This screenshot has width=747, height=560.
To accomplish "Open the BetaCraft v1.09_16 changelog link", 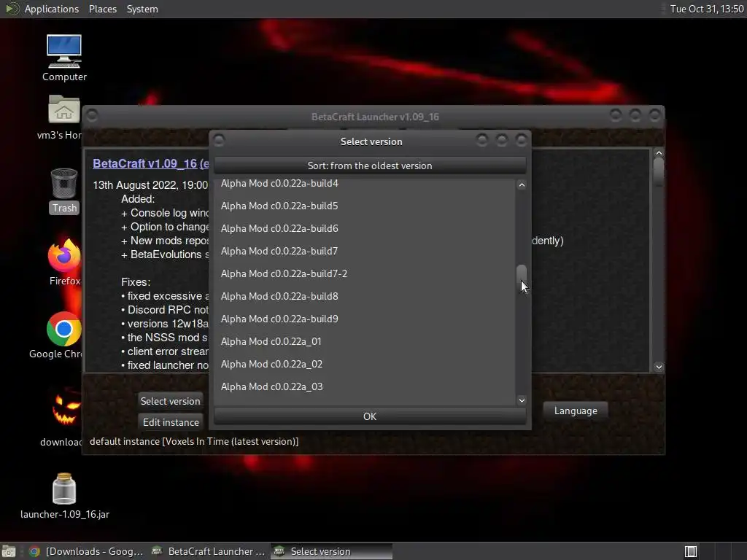I will (x=150, y=163).
